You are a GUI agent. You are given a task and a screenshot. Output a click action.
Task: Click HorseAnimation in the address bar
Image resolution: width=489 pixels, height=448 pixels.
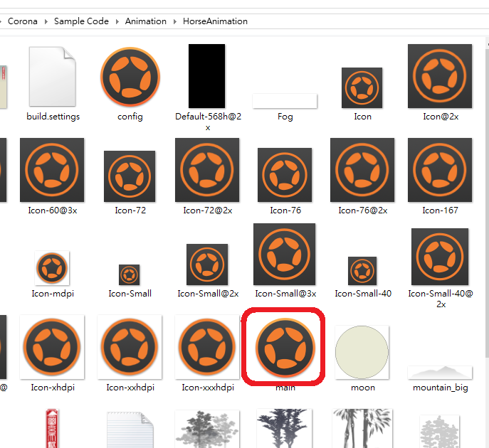tap(215, 21)
